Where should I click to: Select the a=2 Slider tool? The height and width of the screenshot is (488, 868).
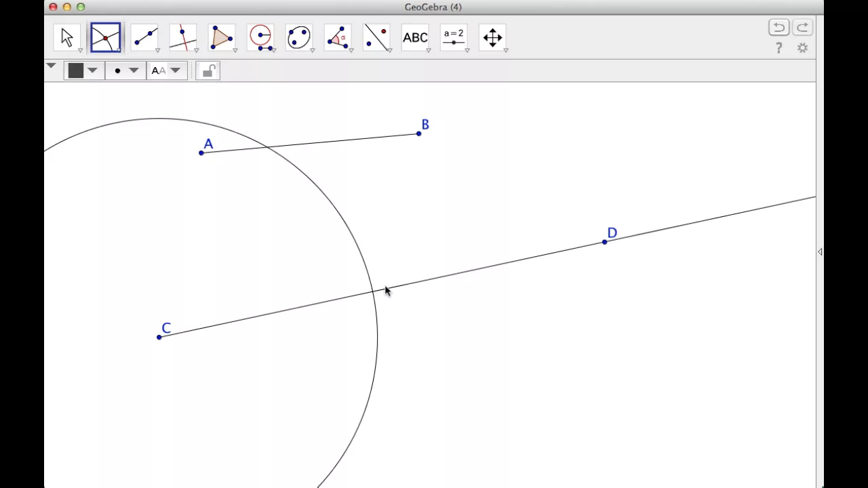[x=454, y=37]
